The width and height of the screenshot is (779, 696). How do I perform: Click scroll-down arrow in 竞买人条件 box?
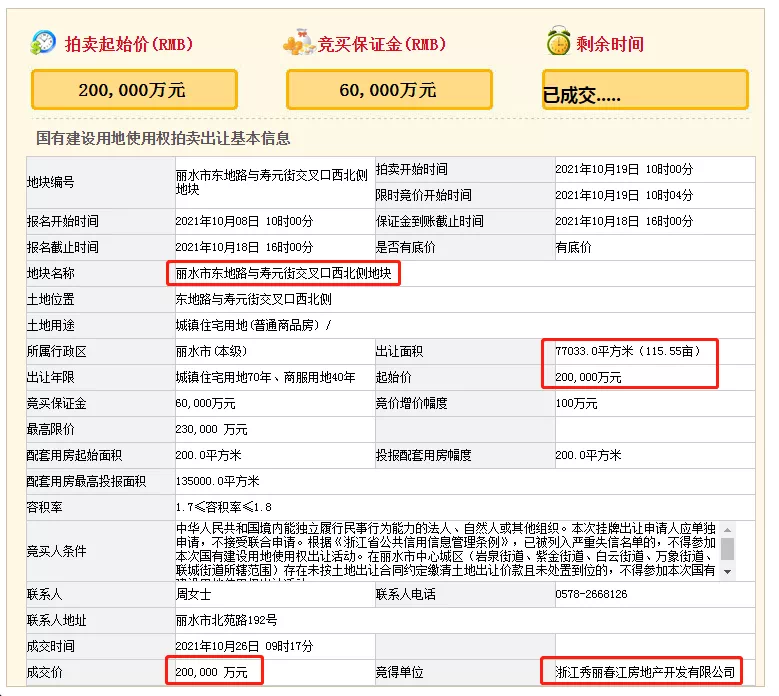click(727, 571)
